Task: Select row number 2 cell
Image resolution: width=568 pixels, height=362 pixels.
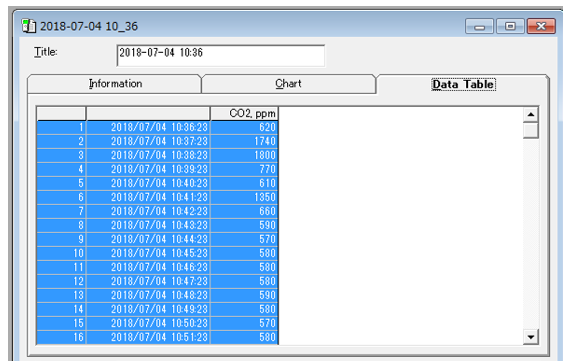Action: click(61, 141)
